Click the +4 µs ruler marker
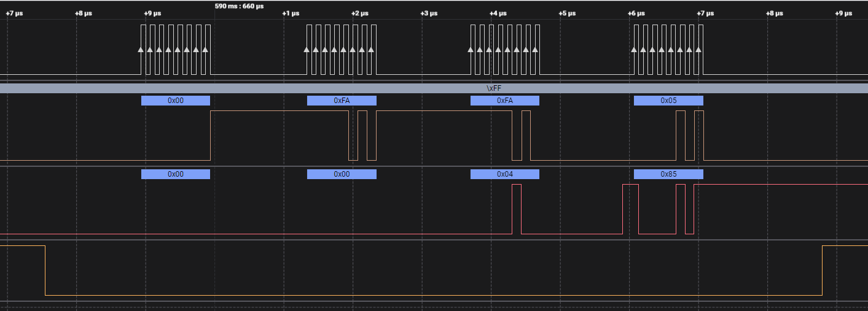The width and height of the screenshot is (868, 311). pos(498,13)
